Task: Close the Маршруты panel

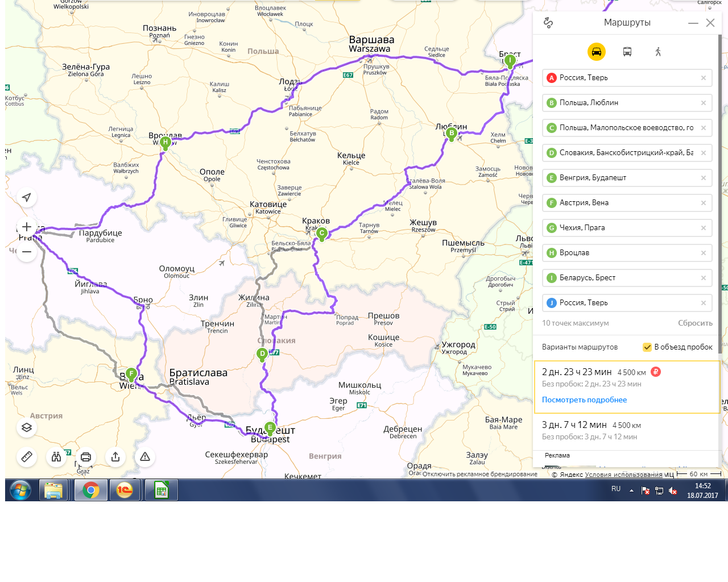Action: click(710, 23)
